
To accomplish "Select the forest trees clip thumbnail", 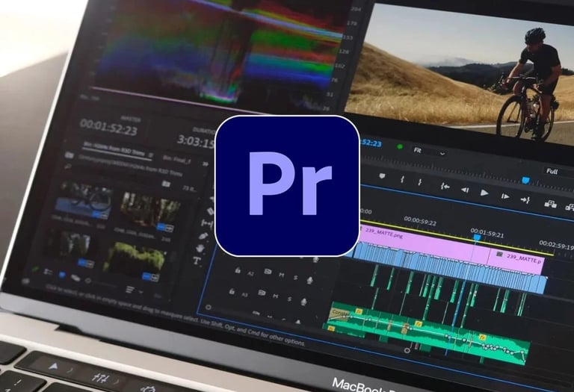I will [x=149, y=213].
